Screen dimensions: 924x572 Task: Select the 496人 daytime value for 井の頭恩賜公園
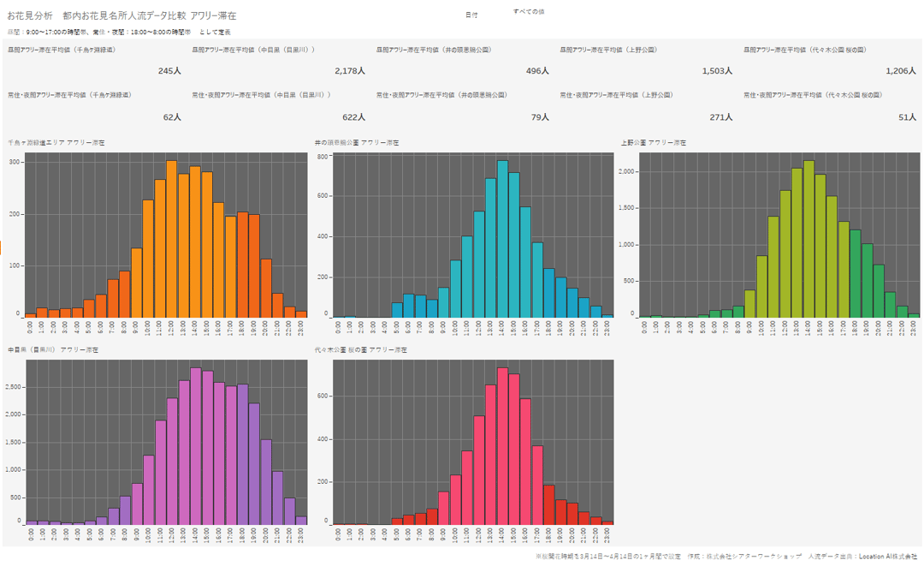click(537, 71)
